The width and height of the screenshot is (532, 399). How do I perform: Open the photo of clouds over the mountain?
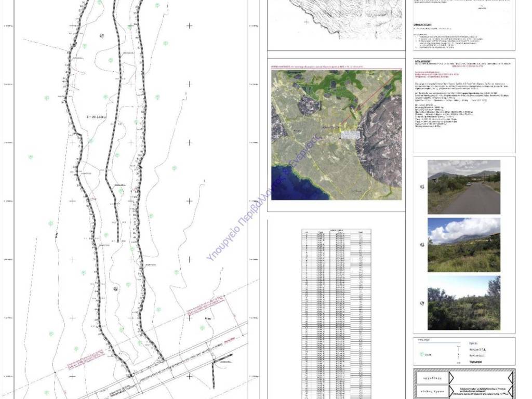click(463, 245)
